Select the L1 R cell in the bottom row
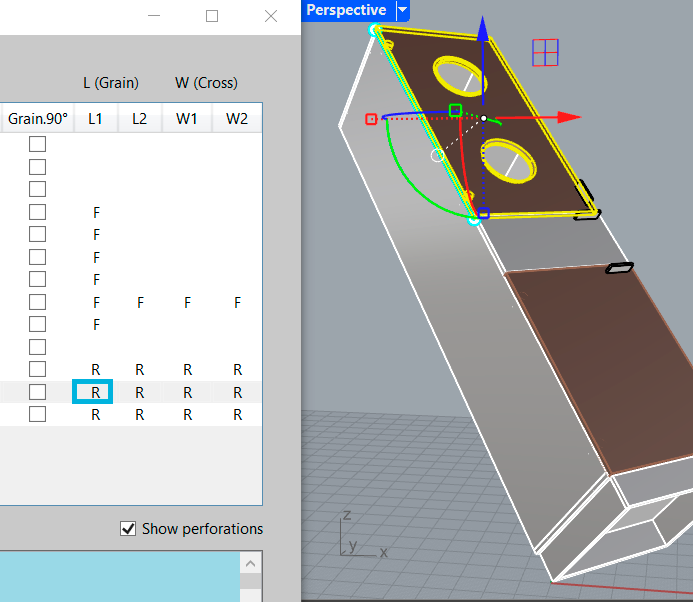This screenshot has width=693, height=602. [95, 415]
